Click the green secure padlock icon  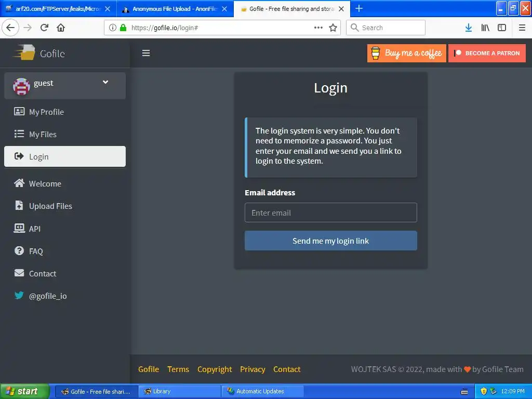click(x=123, y=28)
